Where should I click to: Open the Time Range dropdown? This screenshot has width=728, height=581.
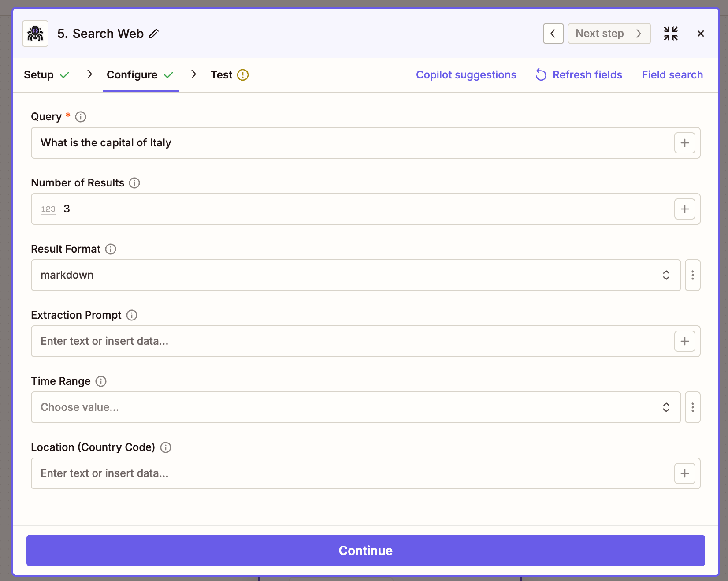click(356, 407)
